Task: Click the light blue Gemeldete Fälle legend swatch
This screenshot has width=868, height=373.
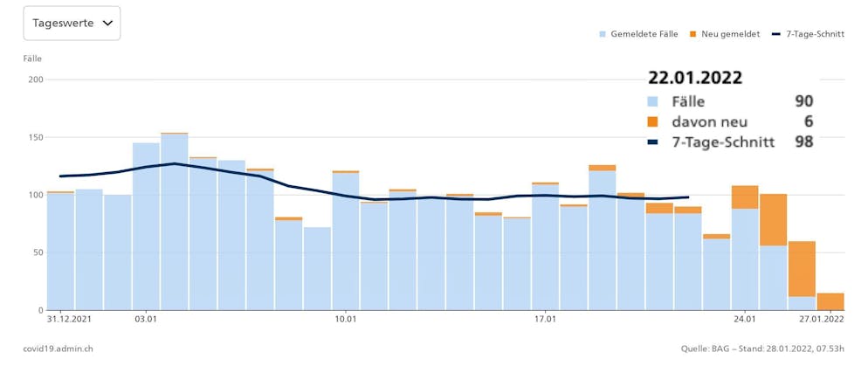Action: 603,34
